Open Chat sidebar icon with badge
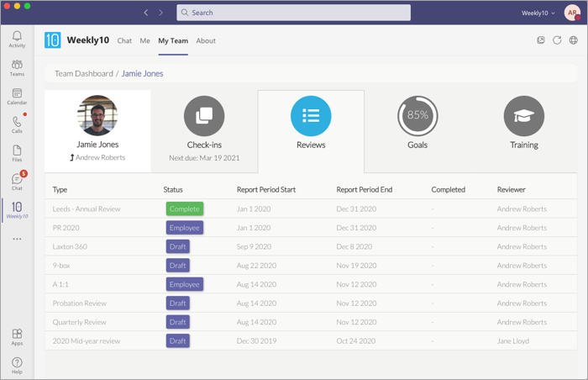This screenshot has height=380, width=588. [17, 182]
